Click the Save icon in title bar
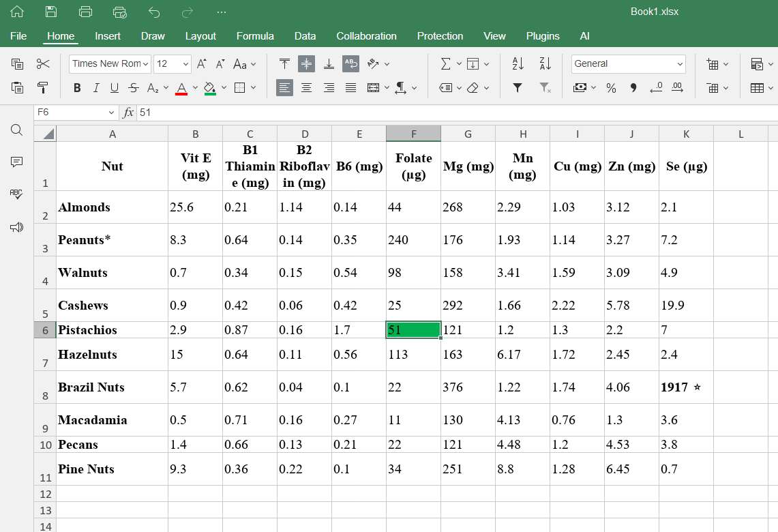The width and height of the screenshot is (778, 532). click(x=51, y=12)
